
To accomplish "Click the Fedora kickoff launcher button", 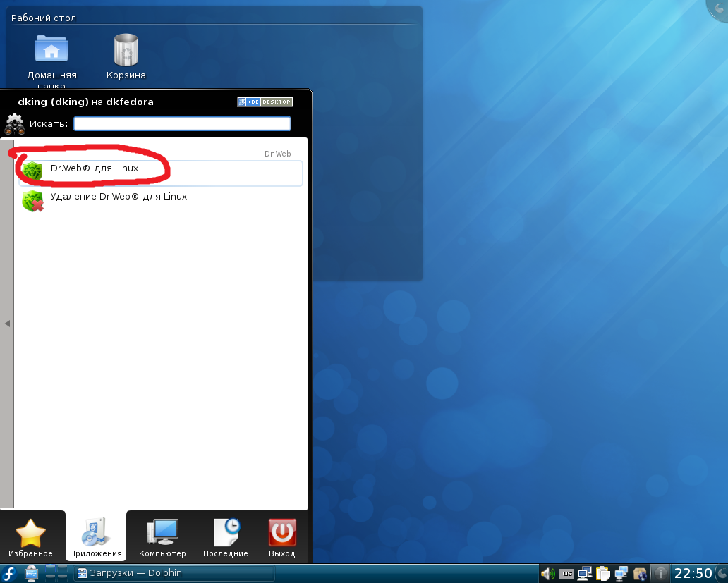I will click(9, 574).
